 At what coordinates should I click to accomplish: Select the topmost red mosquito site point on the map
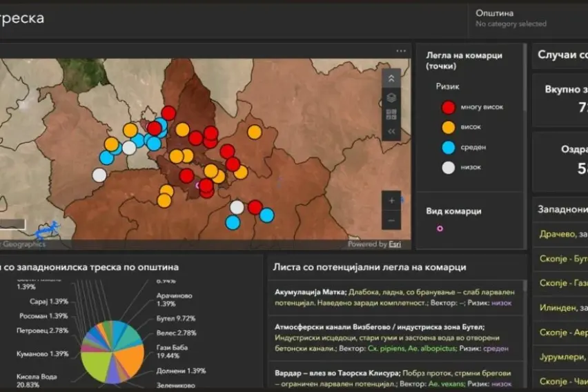168,113
